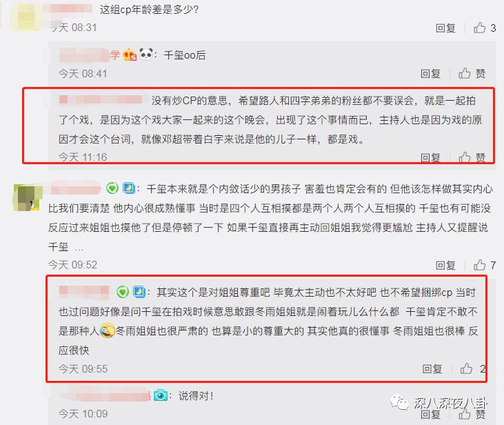Reply to the 09:55 comment
This screenshot has height=425, width=504.
(432, 368)
